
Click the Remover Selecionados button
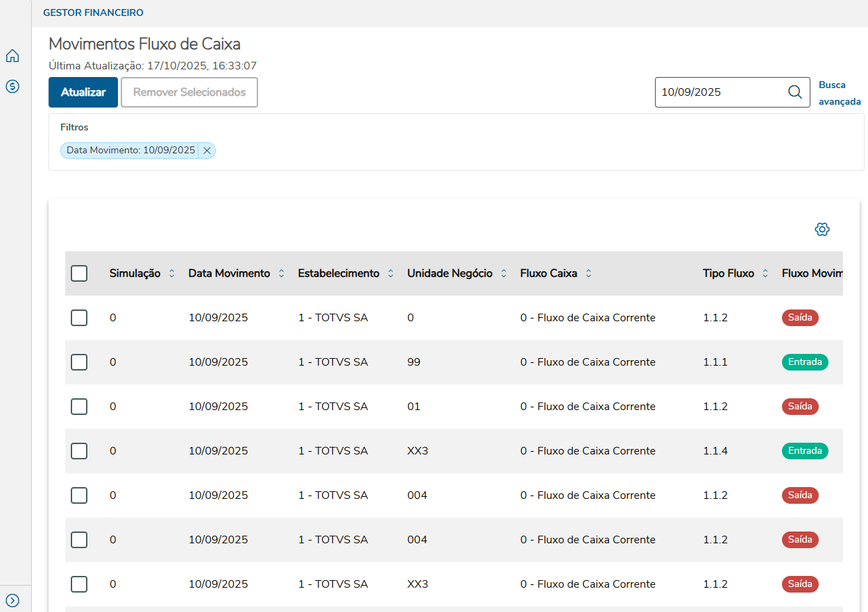click(x=189, y=92)
